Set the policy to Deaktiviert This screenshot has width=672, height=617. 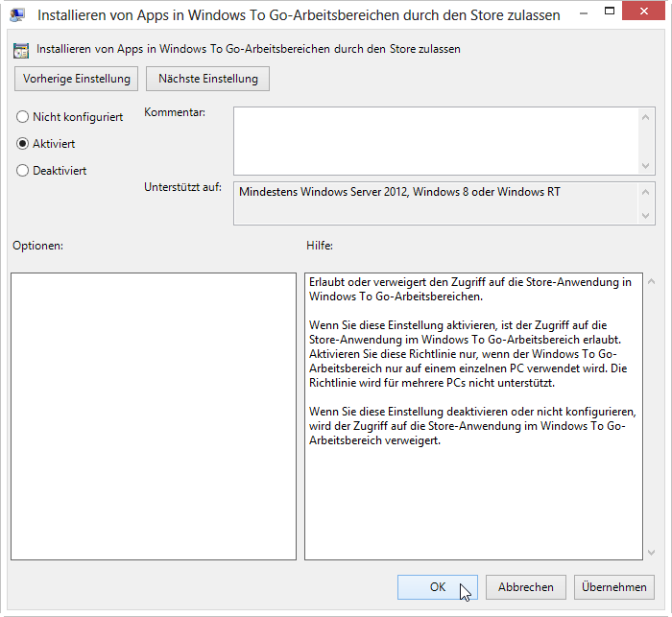pyautogui.click(x=22, y=171)
